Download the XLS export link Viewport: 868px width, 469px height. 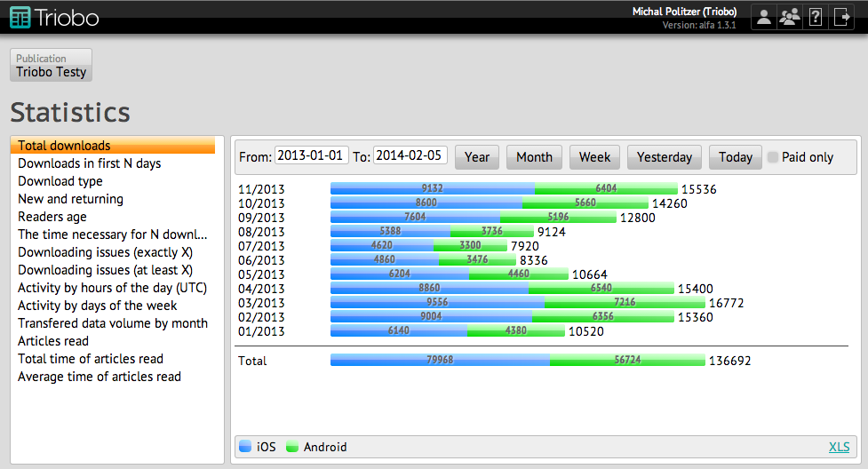point(839,447)
